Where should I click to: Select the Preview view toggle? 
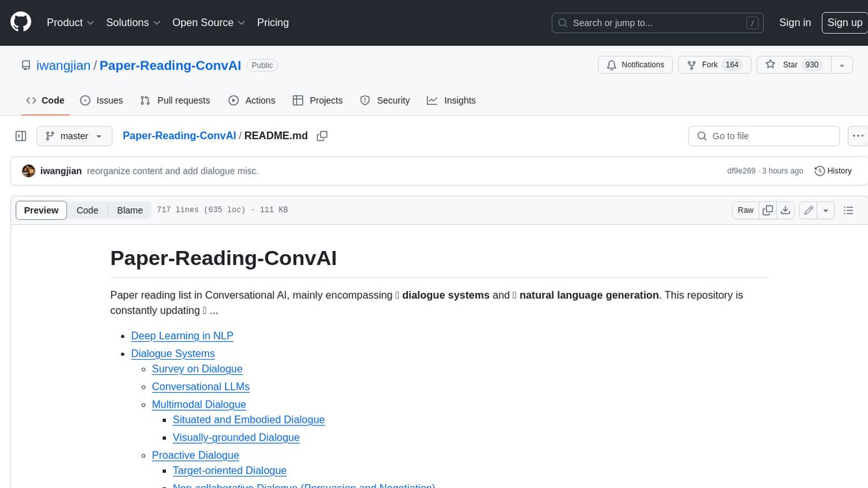tap(41, 210)
